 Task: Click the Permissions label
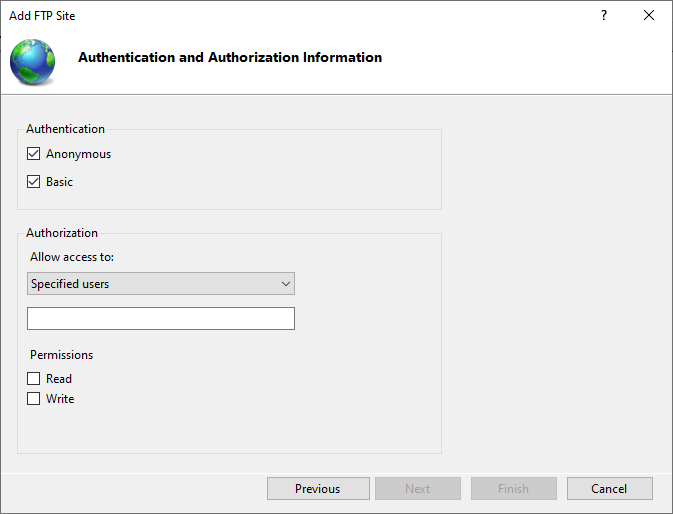61,355
